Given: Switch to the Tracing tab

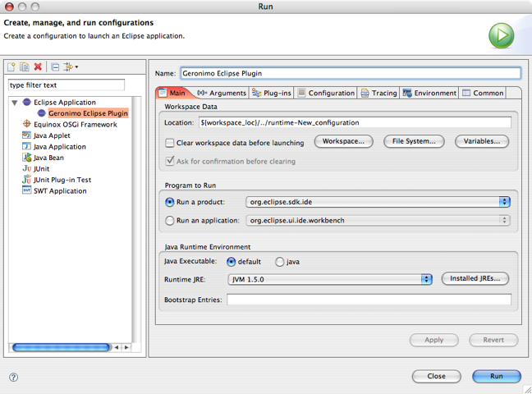Looking at the screenshot, I should 378,93.
